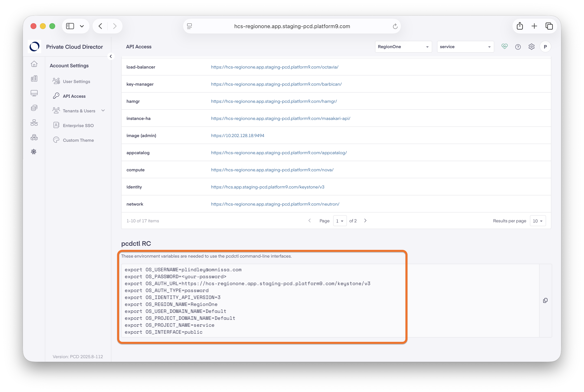Click the Safari address bar
Screen dimensions: 584x392
pos(292,26)
